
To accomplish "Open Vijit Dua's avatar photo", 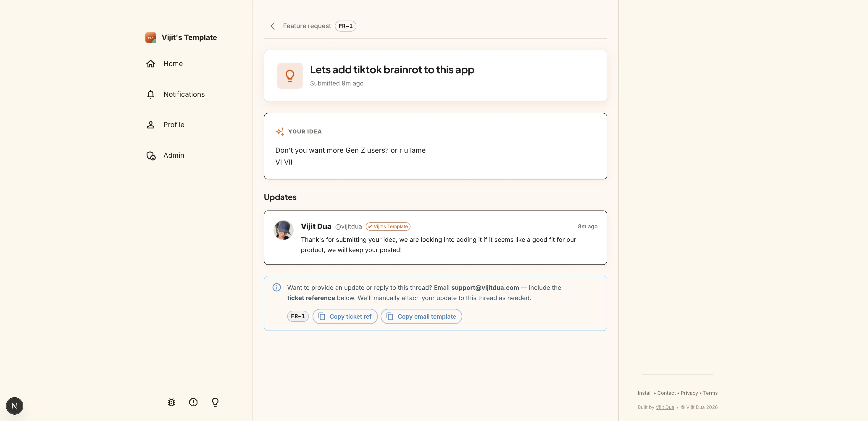I will [283, 230].
